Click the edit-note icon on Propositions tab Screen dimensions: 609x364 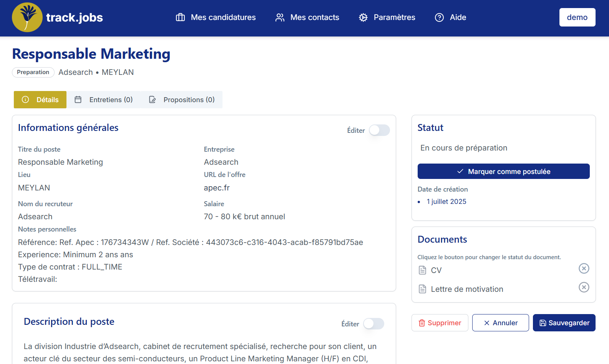click(152, 99)
